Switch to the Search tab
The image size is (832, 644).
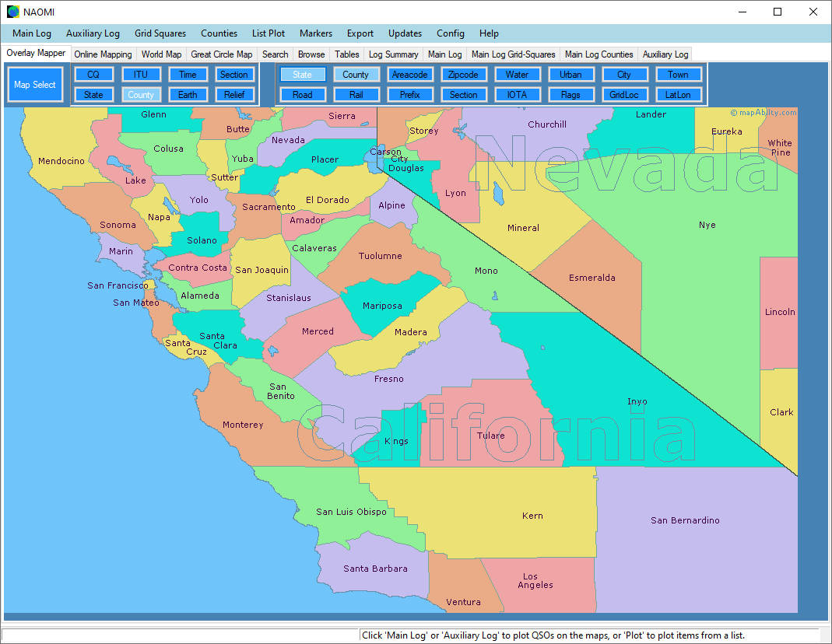pyautogui.click(x=275, y=54)
